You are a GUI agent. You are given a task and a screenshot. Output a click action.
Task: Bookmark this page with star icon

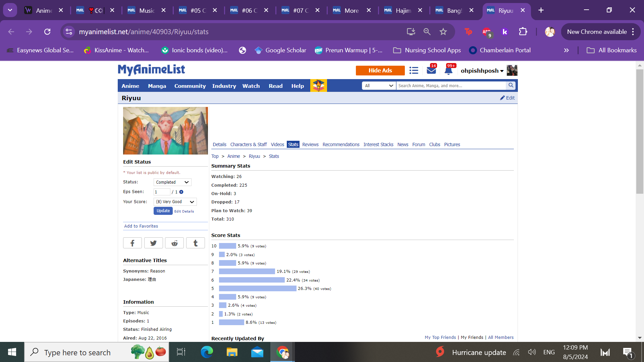coord(443,32)
